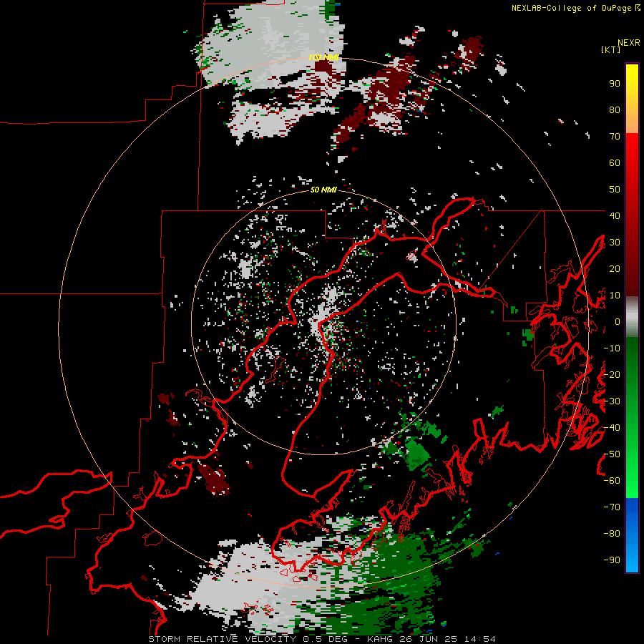Click the -20 scale value
Screen dimensions: 644x644
(x=612, y=374)
